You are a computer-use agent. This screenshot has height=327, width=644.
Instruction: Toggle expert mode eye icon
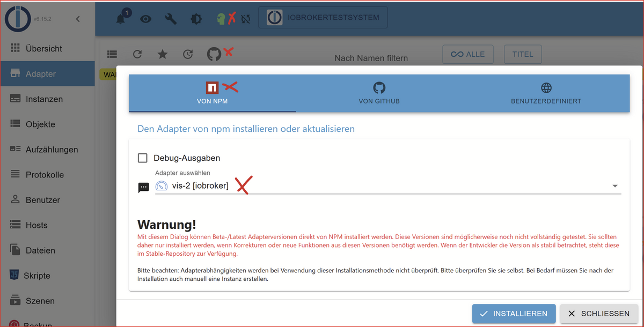[145, 19]
